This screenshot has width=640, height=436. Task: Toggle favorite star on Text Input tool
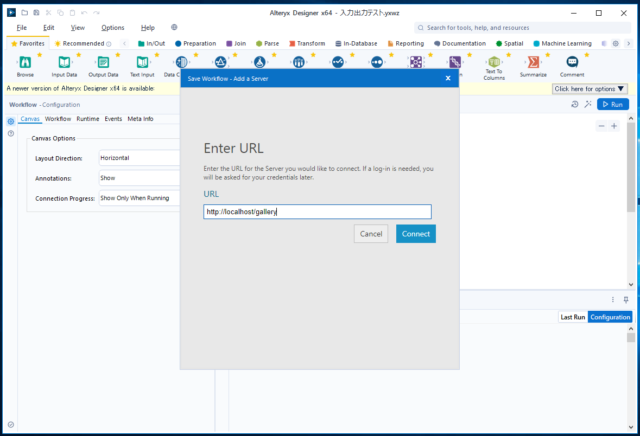[157, 55]
